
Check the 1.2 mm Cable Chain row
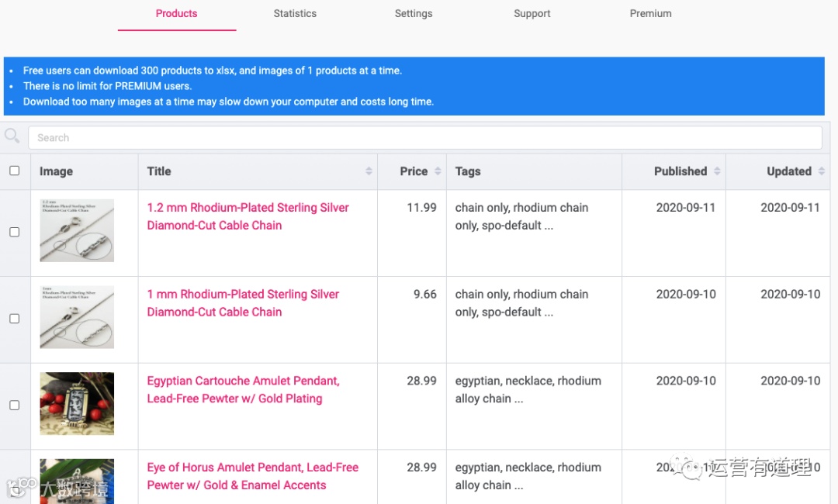pos(15,232)
